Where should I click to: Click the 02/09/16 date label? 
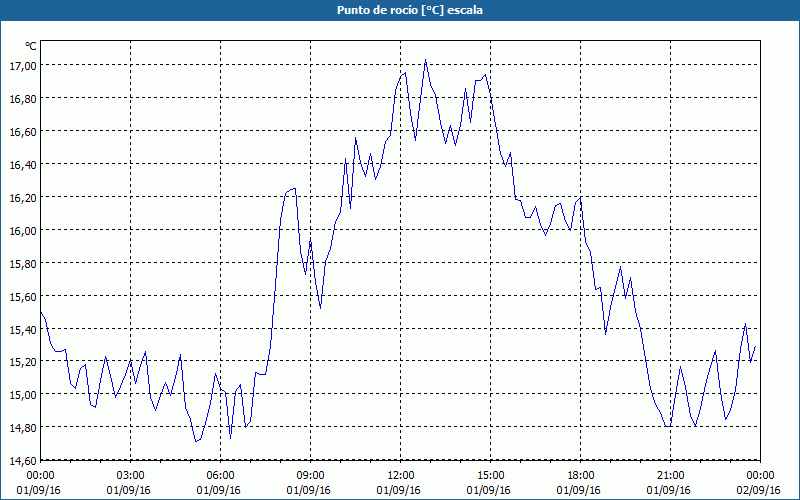pos(759,490)
